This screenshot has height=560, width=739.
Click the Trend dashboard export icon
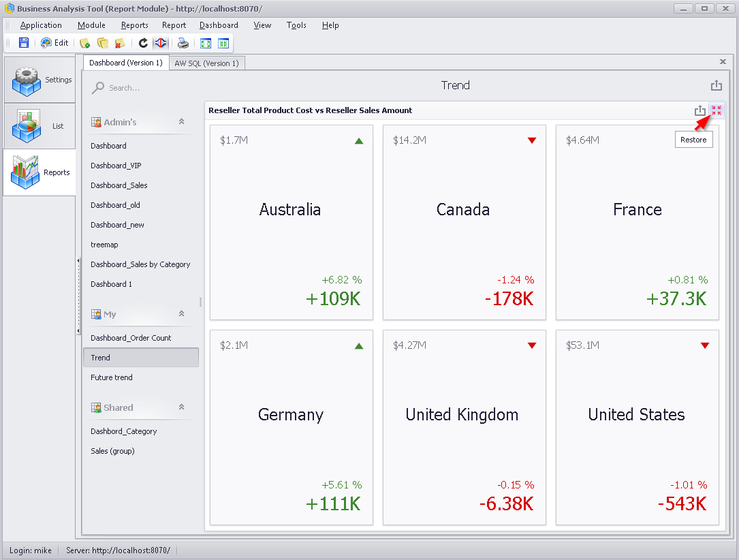coord(716,85)
